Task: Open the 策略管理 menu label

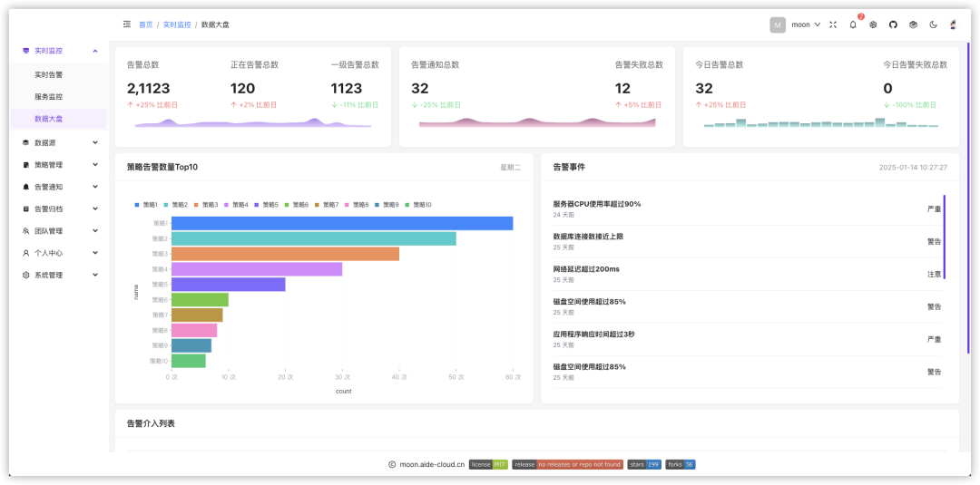Action: point(48,165)
